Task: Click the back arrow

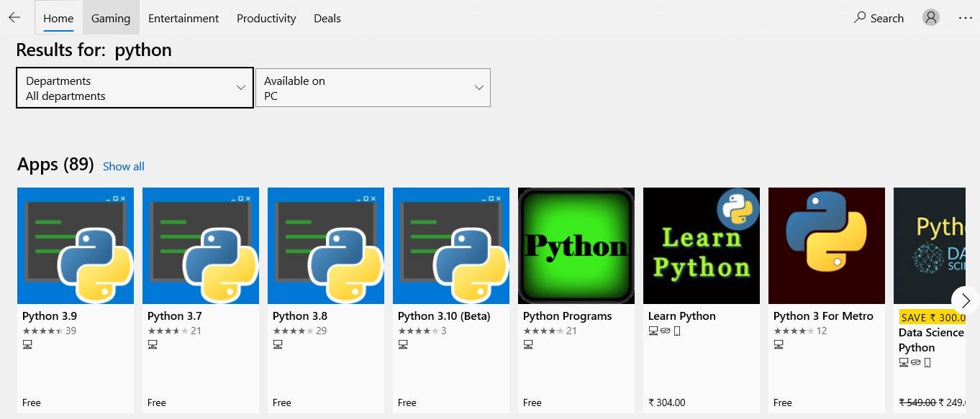Action: (x=13, y=17)
